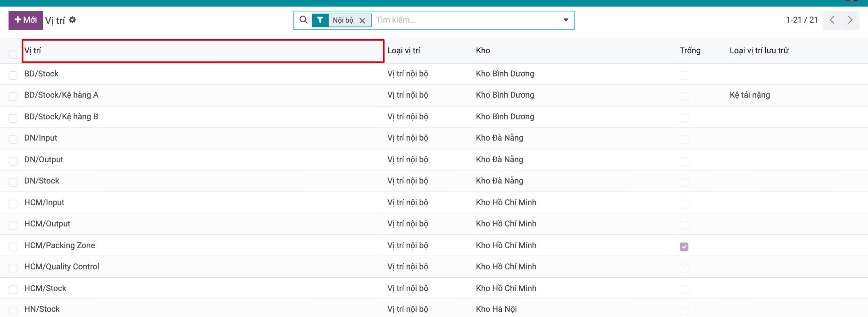
Task: Toggle the Trống checkbox for BD/Stock
Action: pyautogui.click(x=684, y=75)
